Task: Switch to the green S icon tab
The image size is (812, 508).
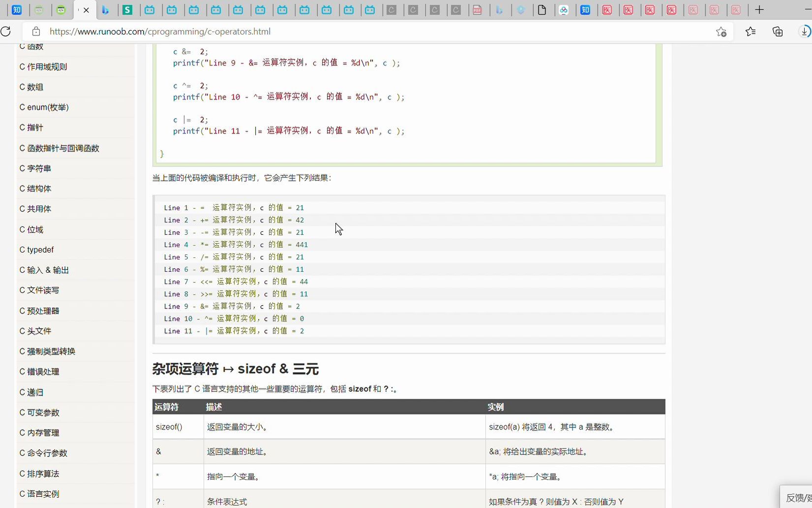Action: tap(127, 10)
